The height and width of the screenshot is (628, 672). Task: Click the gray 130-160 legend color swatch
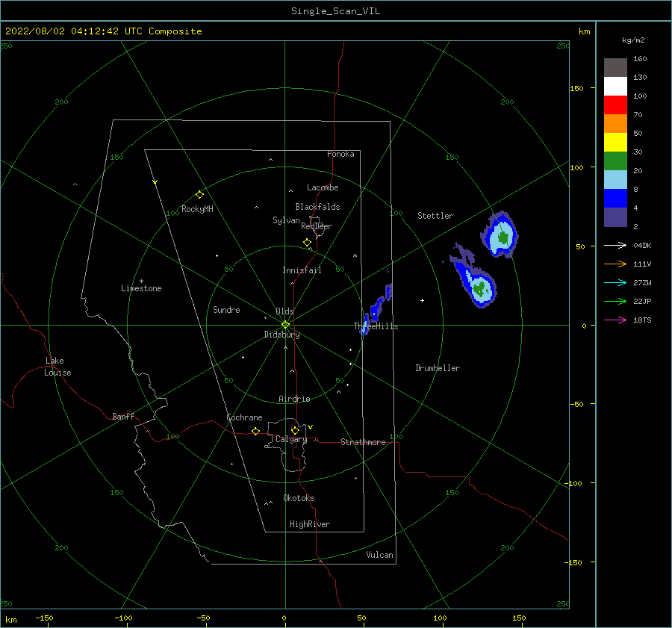tap(615, 68)
